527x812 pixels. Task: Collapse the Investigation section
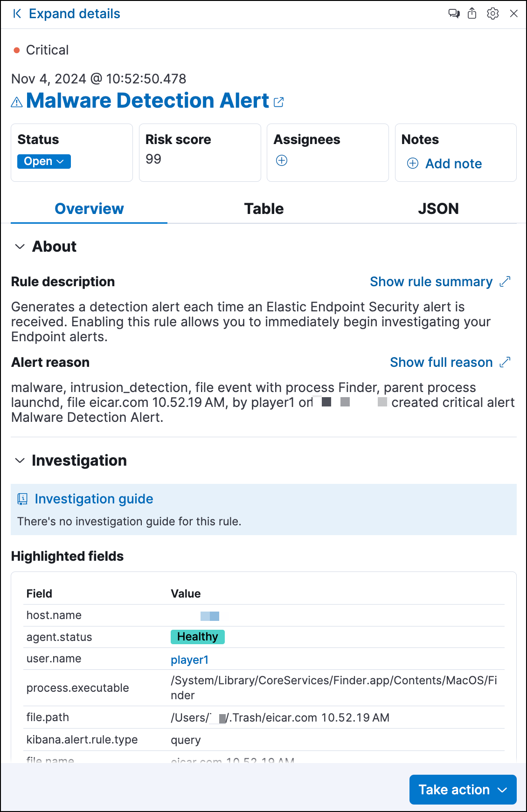[x=19, y=461]
